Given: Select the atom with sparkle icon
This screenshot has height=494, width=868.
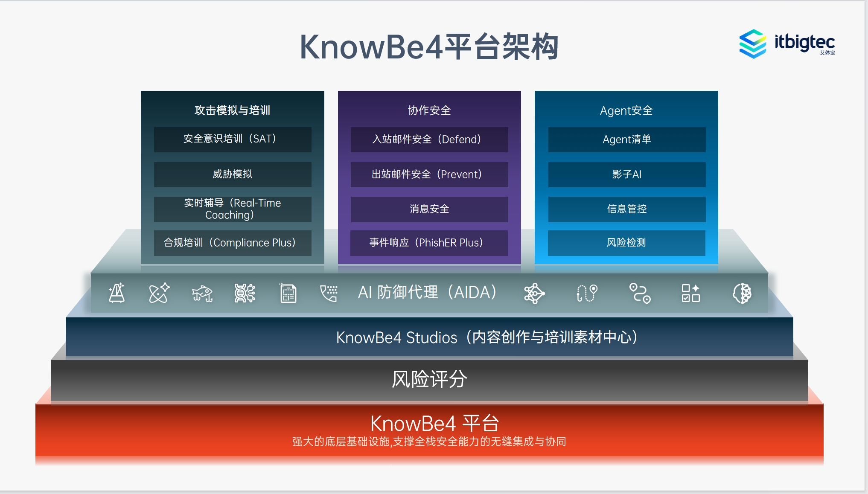Looking at the screenshot, I should (x=159, y=293).
